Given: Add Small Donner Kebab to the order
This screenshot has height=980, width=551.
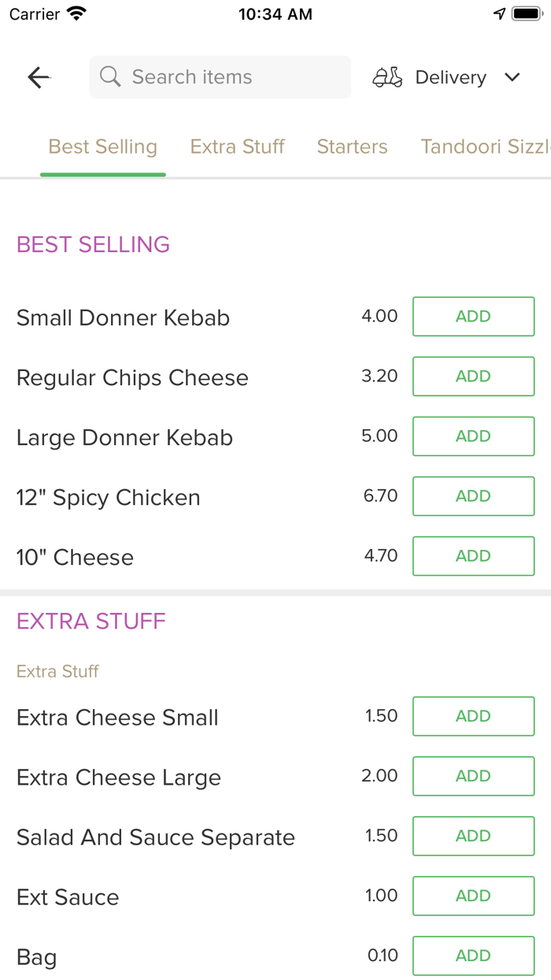Looking at the screenshot, I should click(473, 316).
